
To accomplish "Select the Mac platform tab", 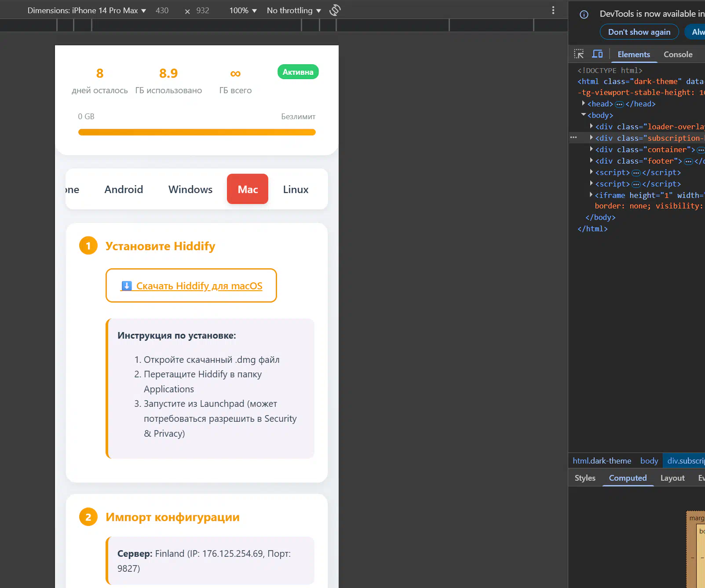I will [248, 189].
